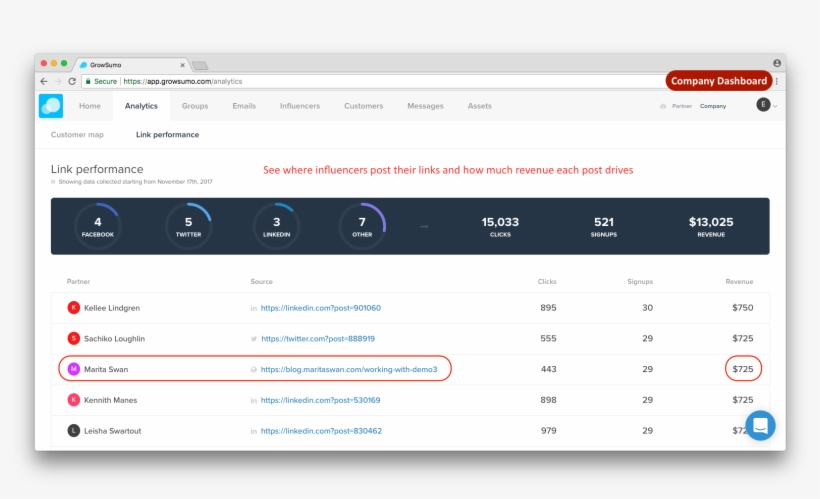Click the Secure padlock icon
Image resolution: width=820 pixels, height=499 pixels.
tap(88, 81)
